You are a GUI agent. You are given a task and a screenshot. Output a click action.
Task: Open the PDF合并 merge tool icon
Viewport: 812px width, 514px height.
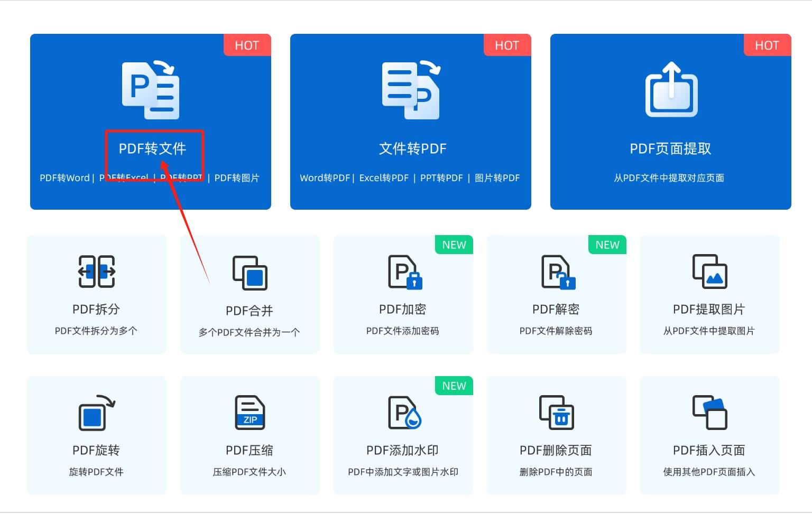[x=250, y=274]
